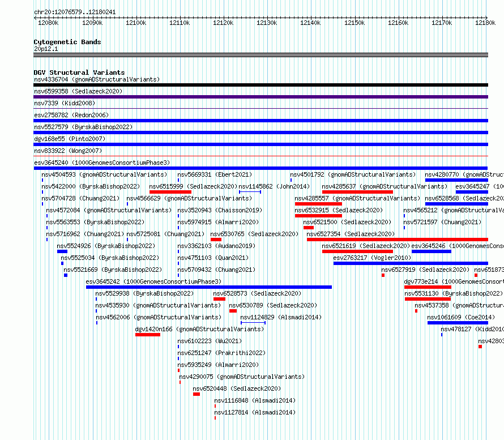Click nsv5669331 Ebert2021 label

pos(215,174)
